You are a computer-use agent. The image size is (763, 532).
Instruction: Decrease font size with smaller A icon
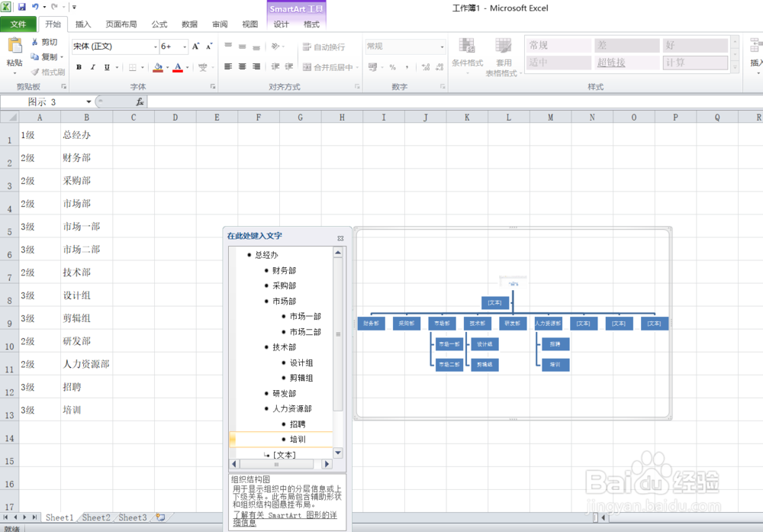coord(209,47)
